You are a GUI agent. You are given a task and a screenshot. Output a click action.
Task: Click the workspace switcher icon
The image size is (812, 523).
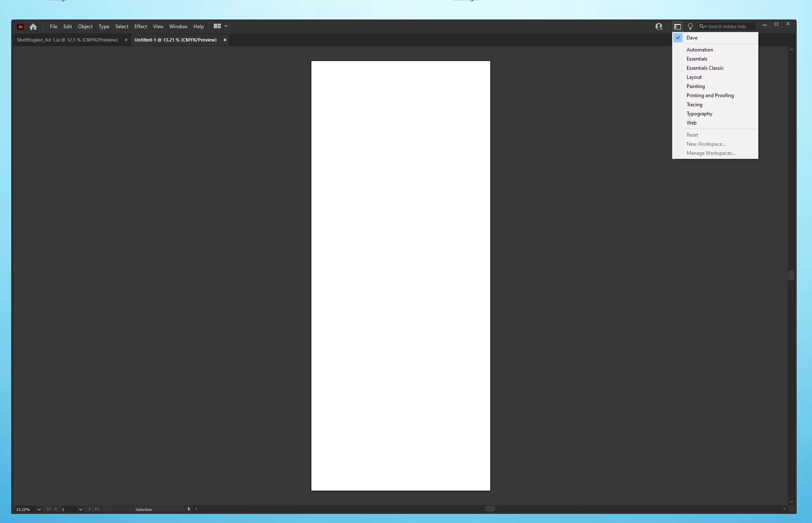tap(677, 27)
